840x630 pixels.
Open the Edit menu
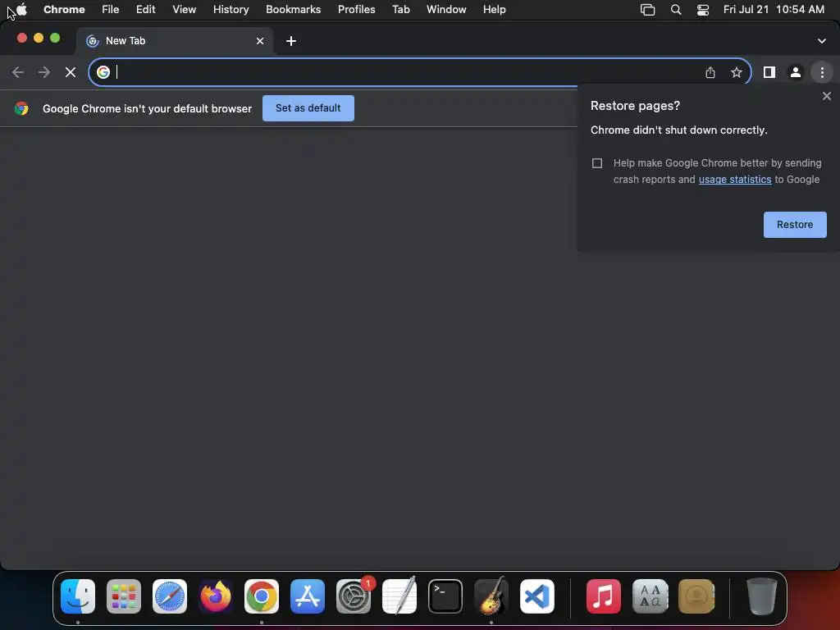pos(145,10)
